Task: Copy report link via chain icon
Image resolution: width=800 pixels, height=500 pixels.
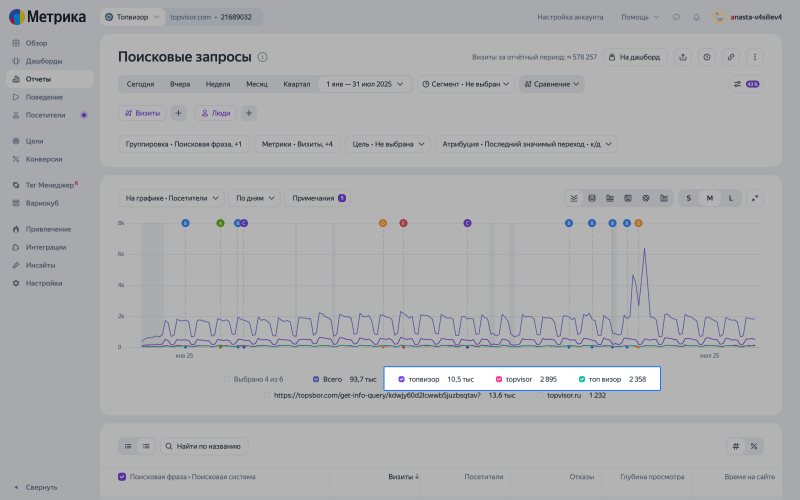Action: [x=731, y=57]
